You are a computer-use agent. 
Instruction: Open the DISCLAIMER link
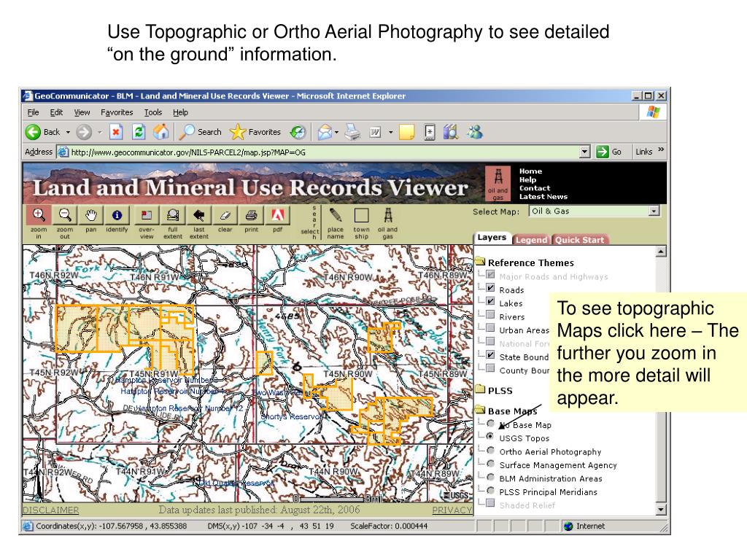pyautogui.click(x=51, y=510)
